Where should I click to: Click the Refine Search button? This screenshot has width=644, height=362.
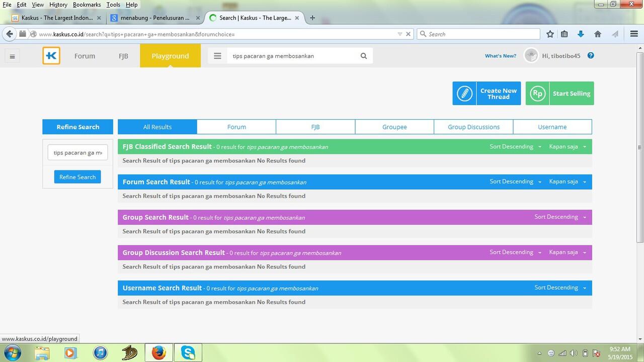[77, 177]
